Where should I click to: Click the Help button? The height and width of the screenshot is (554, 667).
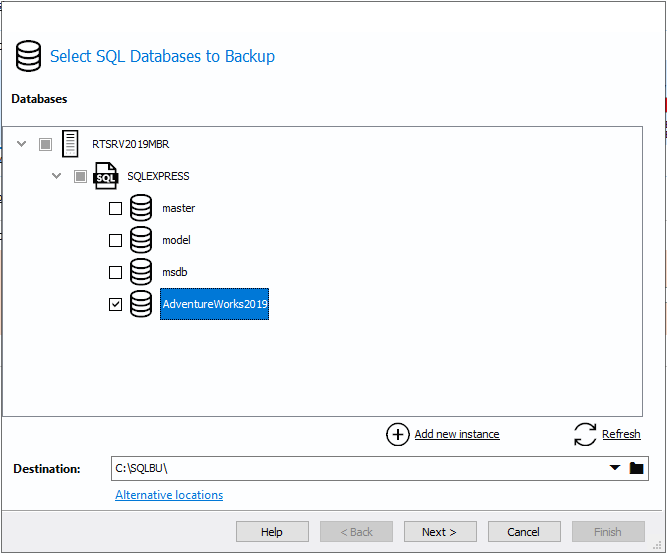click(x=272, y=532)
